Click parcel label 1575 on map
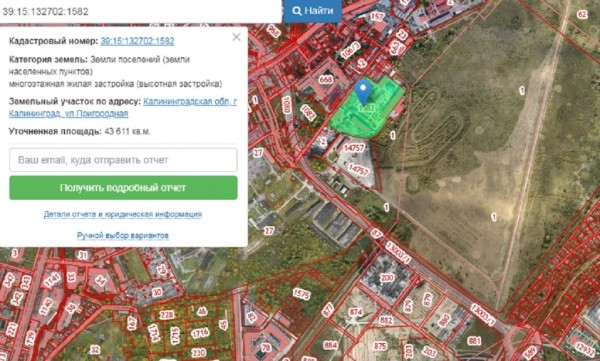 (301, 294)
